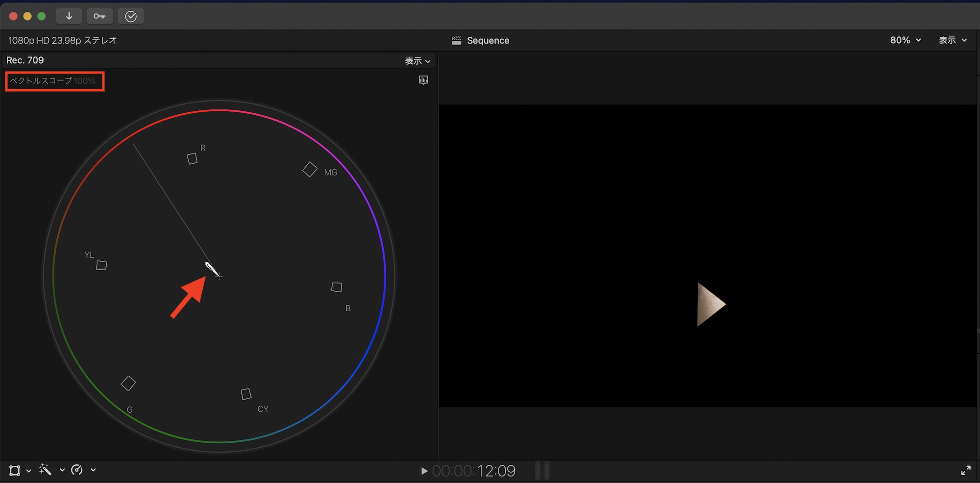Screen dimensions: 980x483
Task: Click the magic wand enhancements icon
Action: coord(46,470)
